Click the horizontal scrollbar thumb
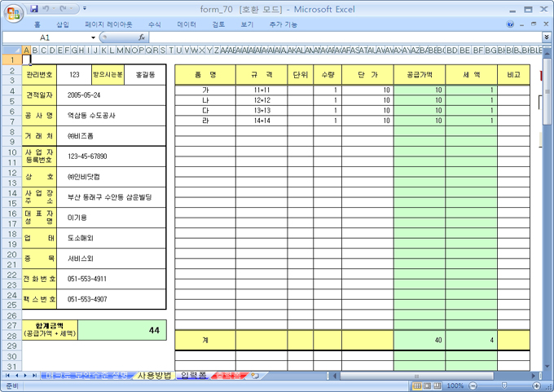Image resolution: width=554 pixels, height=392 pixels. 417,376
